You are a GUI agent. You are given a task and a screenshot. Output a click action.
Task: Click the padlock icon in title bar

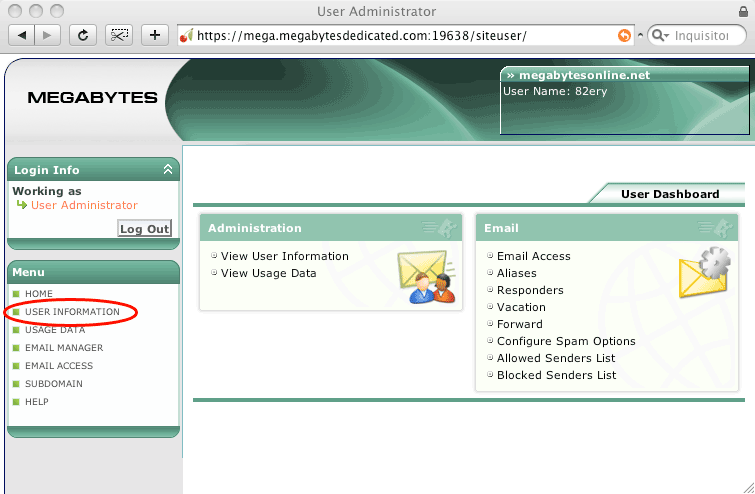point(743,11)
